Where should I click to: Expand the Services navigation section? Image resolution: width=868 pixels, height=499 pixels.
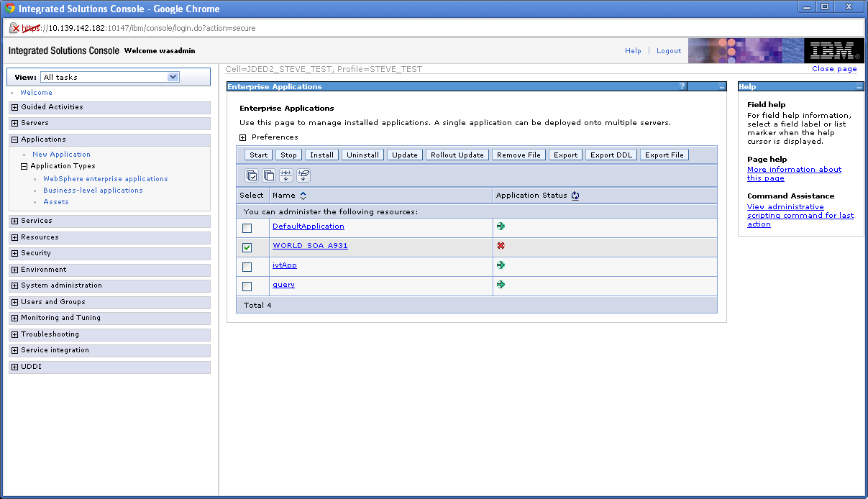(x=15, y=221)
